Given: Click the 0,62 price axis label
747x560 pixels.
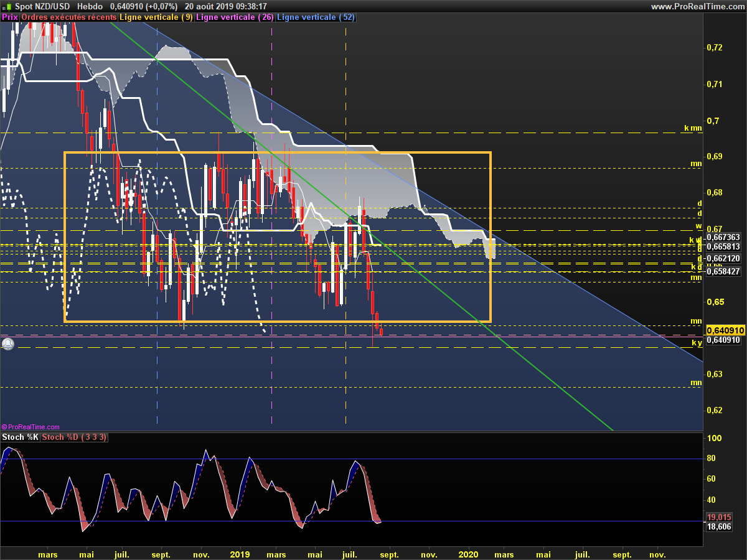Looking at the screenshot, I should pyautogui.click(x=715, y=410).
